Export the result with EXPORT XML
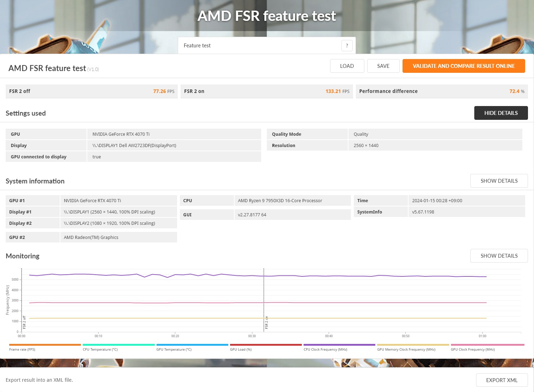The height and width of the screenshot is (392, 534). pos(502,380)
